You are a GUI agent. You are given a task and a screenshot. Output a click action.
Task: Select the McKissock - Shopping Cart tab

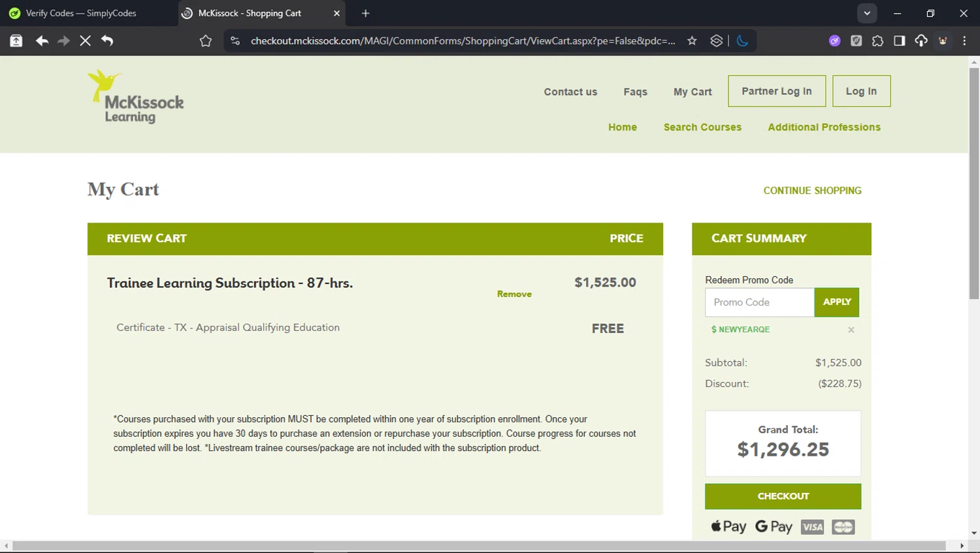pyautogui.click(x=261, y=13)
